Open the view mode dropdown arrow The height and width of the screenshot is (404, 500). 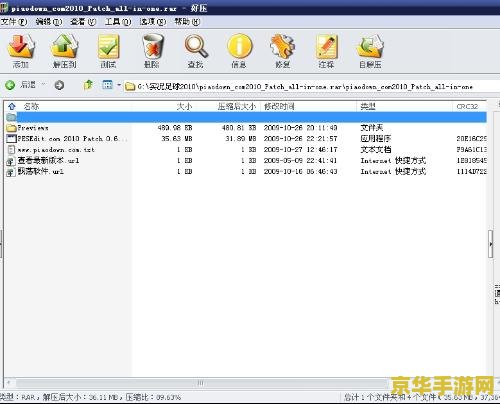pyautogui.click(x=119, y=85)
